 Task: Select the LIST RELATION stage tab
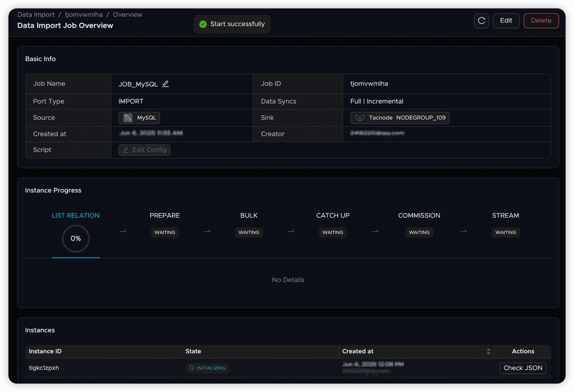(x=76, y=215)
